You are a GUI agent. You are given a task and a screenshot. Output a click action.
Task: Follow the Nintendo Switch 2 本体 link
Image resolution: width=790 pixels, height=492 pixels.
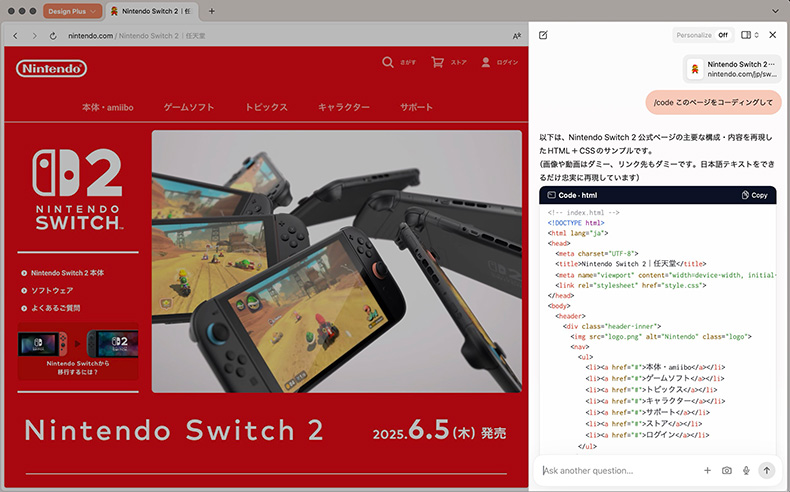click(67, 273)
